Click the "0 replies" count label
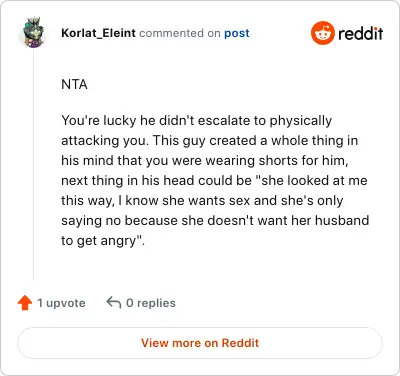400x376 pixels. (151, 303)
